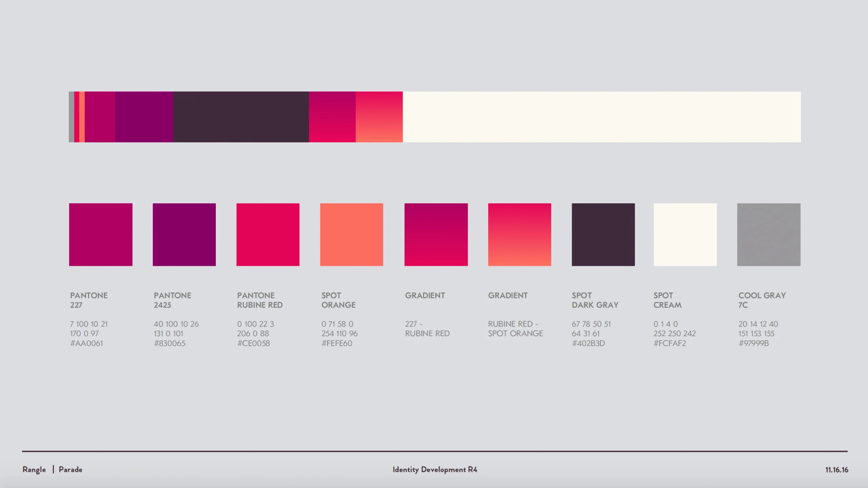Click hex value "#CE0058"
868x488 pixels.
click(254, 343)
